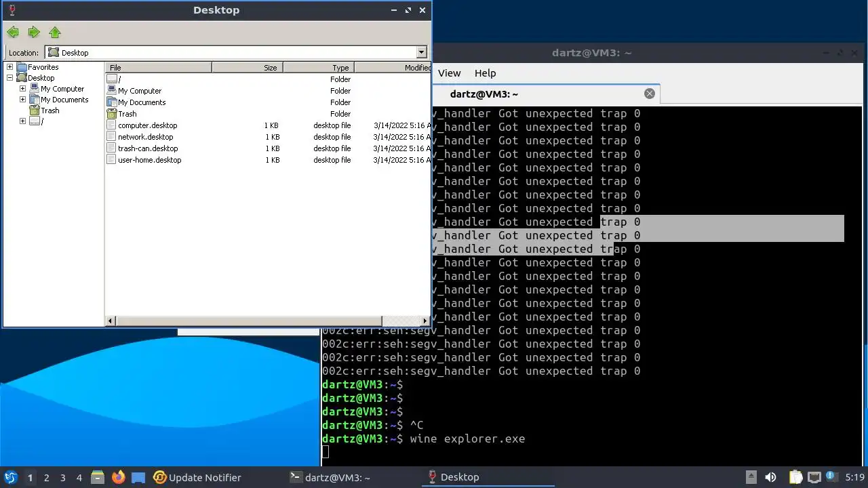Close the dartz@VM3 terminal tab

pyautogui.click(x=650, y=94)
